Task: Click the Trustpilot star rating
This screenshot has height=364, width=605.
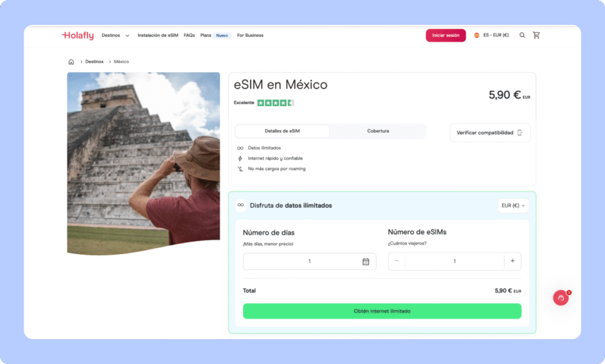Action: pos(275,103)
